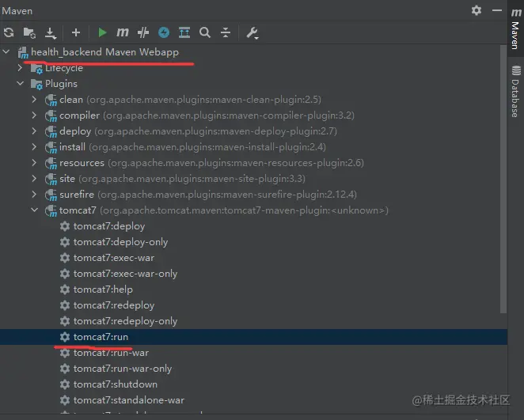Run Maven build with green play icon
Screen dimensions: 524x420
click(102, 32)
